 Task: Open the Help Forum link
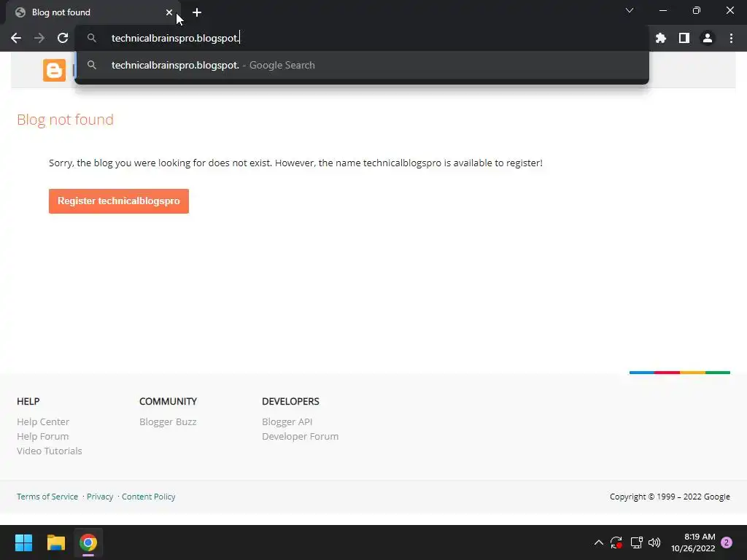pyautogui.click(x=43, y=436)
